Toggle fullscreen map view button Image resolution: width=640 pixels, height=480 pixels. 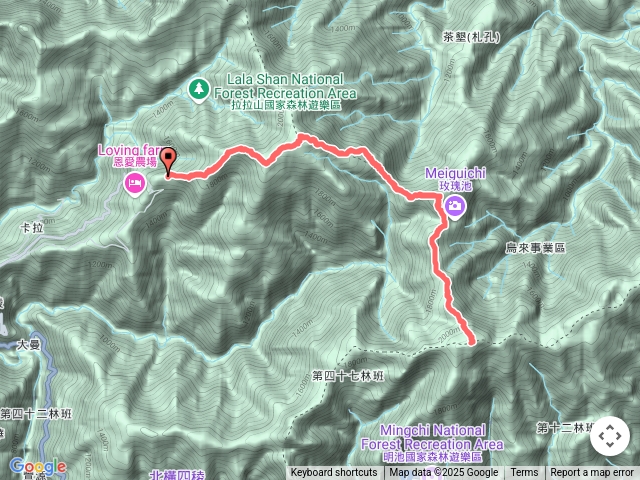pos(610,436)
